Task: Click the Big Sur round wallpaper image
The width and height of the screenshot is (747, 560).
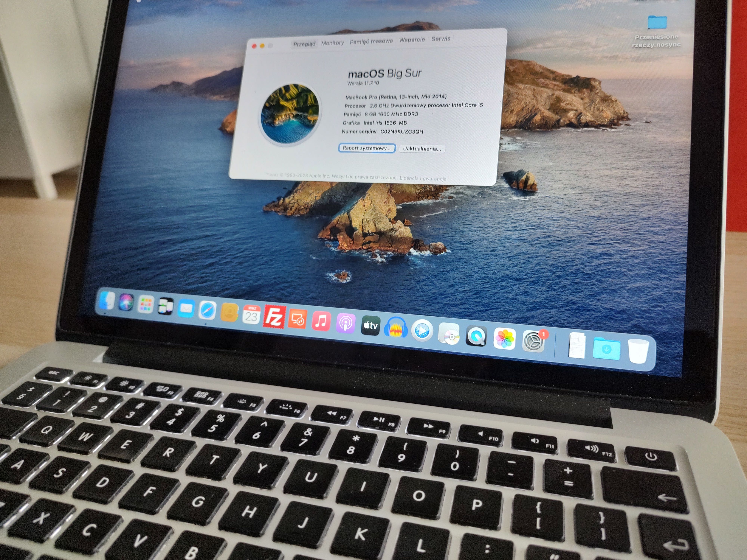Action: (290, 113)
